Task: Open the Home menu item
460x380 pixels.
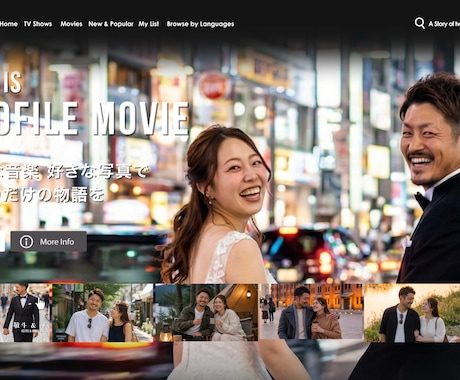Action: (9, 24)
